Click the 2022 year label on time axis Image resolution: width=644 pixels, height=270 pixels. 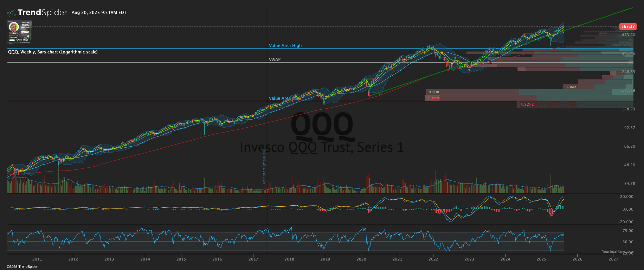coord(433,259)
